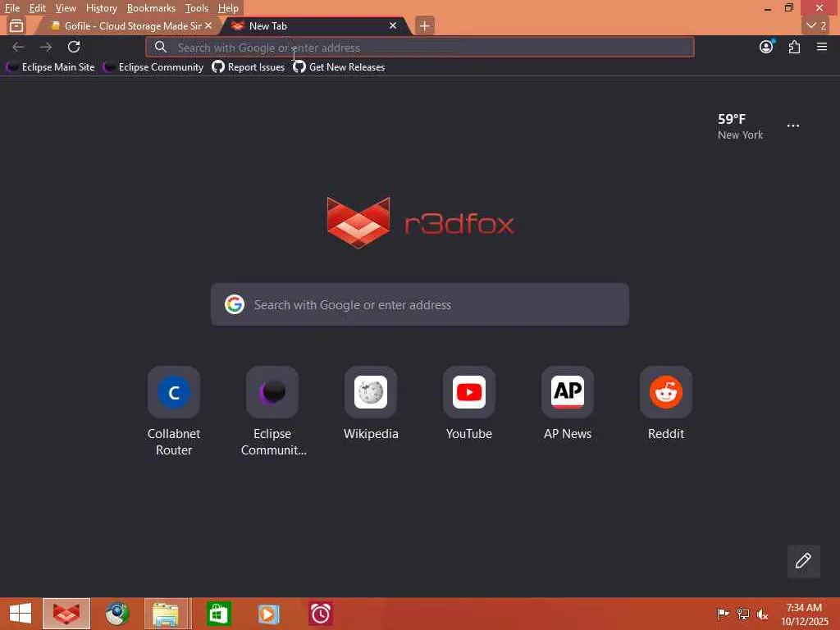Viewport: 840px width, 630px height.
Task: Click the muted volume tray icon
Action: click(762, 614)
